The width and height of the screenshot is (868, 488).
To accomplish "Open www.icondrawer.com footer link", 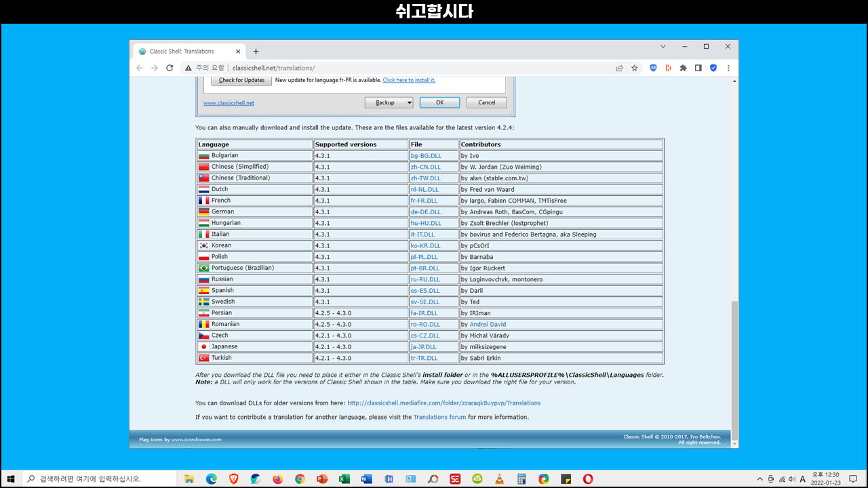I will [197, 440].
